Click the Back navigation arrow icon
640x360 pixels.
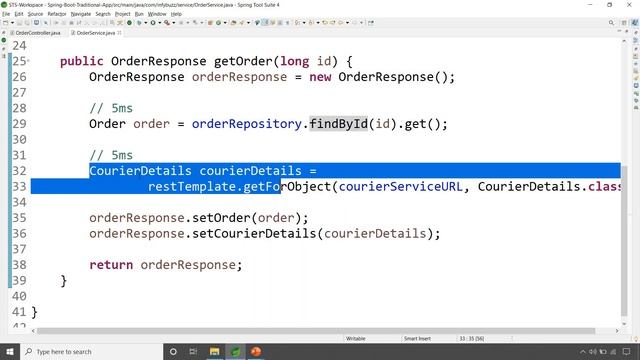340,22
